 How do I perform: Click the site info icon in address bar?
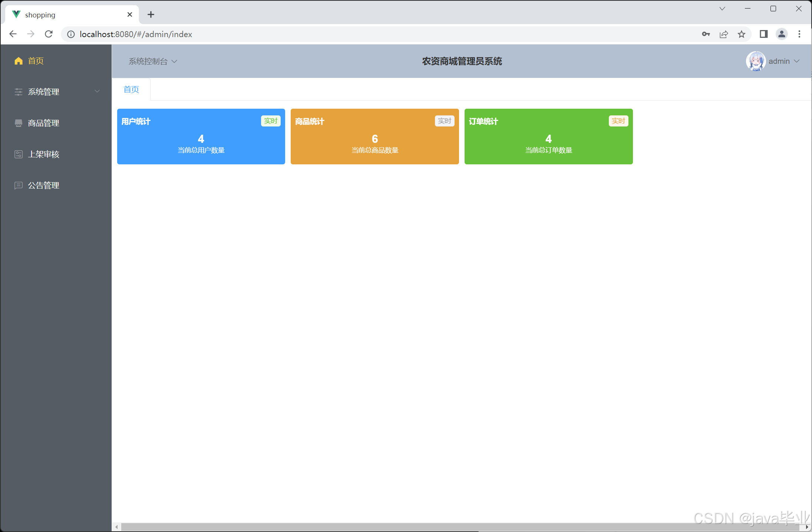(70, 34)
